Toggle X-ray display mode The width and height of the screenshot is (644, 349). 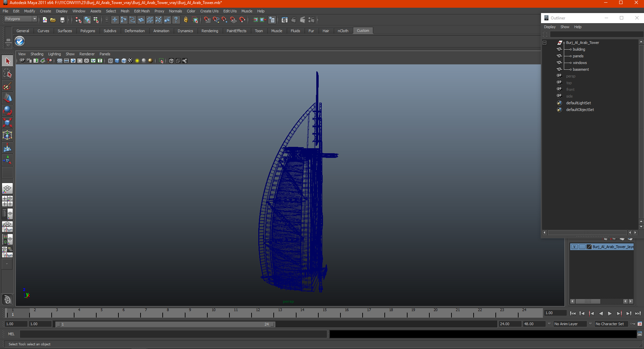[171, 61]
